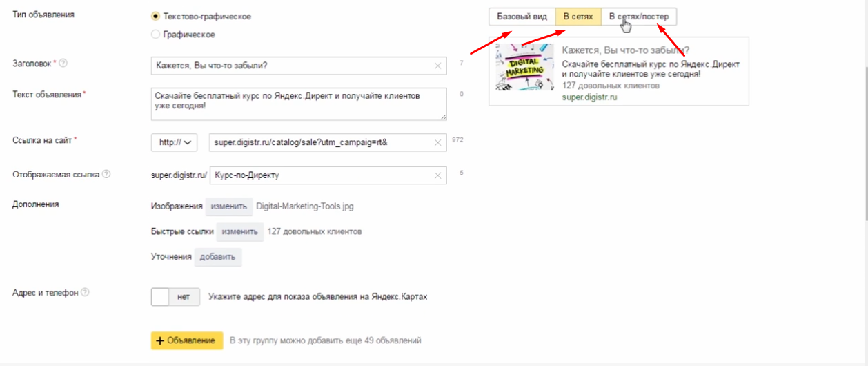Select Текстово-графическое ad type
The image size is (868, 366).
(155, 17)
